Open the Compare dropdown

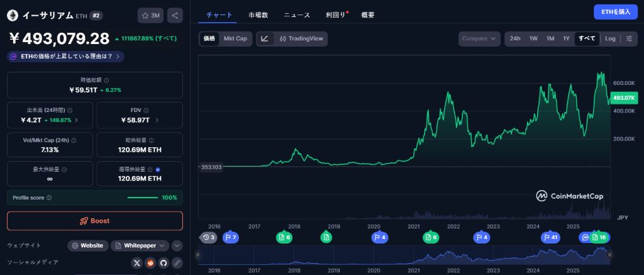click(x=479, y=39)
